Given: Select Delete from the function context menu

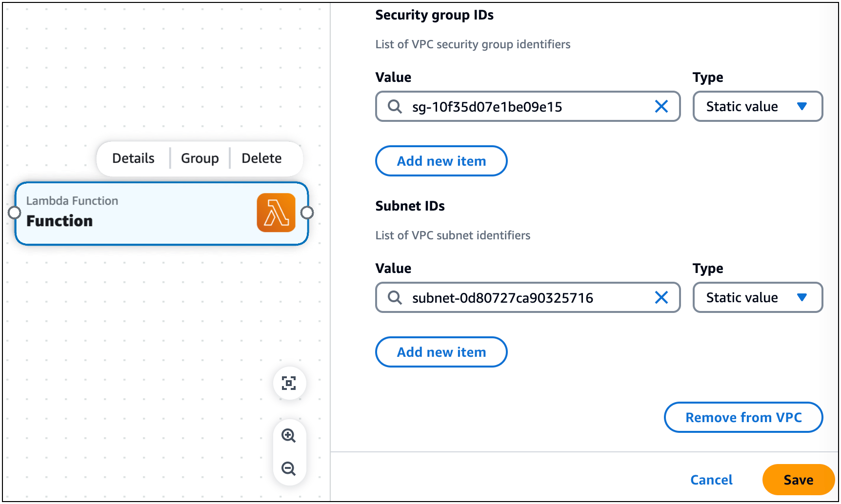Looking at the screenshot, I should tap(261, 158).
